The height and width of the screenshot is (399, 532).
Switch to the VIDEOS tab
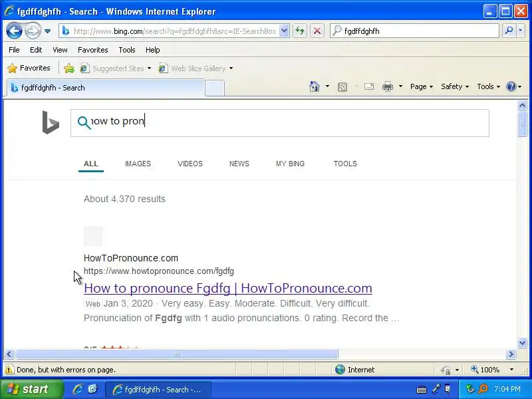pyautogui.click(x=190, y=164)
